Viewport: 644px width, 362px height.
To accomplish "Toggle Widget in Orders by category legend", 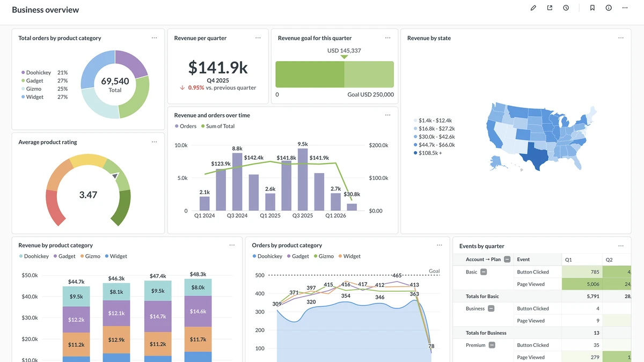I will point(349,256).
